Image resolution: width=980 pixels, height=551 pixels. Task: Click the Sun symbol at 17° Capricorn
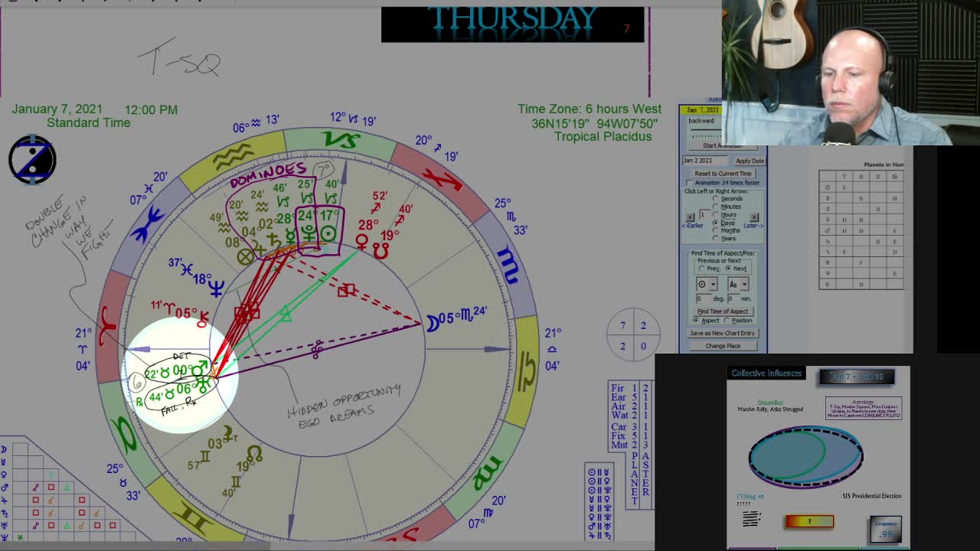[x=328, y=234]
